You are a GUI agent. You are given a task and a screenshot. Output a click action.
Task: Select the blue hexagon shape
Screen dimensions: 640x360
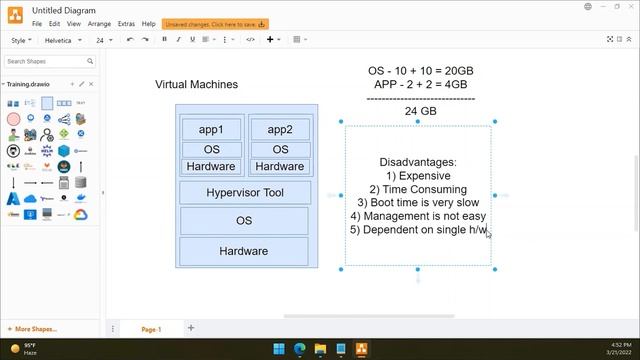(64, 151)
